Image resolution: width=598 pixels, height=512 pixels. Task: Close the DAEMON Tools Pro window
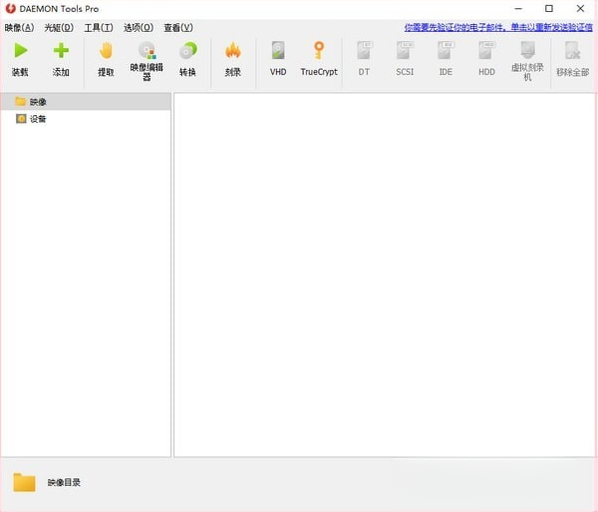click(580, 8)
